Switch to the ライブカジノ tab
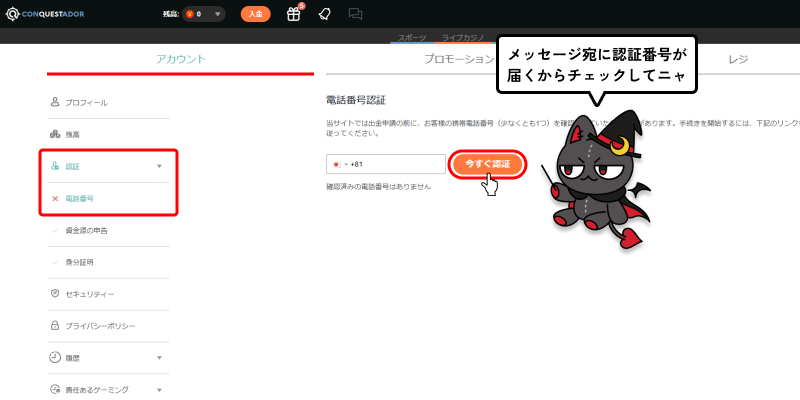The width and height of the screenshot is (800, 400). pyautogui.click(x=461, y=38)
